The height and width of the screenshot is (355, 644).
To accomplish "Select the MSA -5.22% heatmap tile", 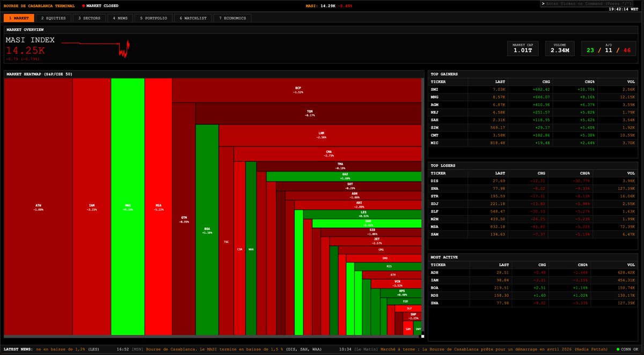I will 158,206.
